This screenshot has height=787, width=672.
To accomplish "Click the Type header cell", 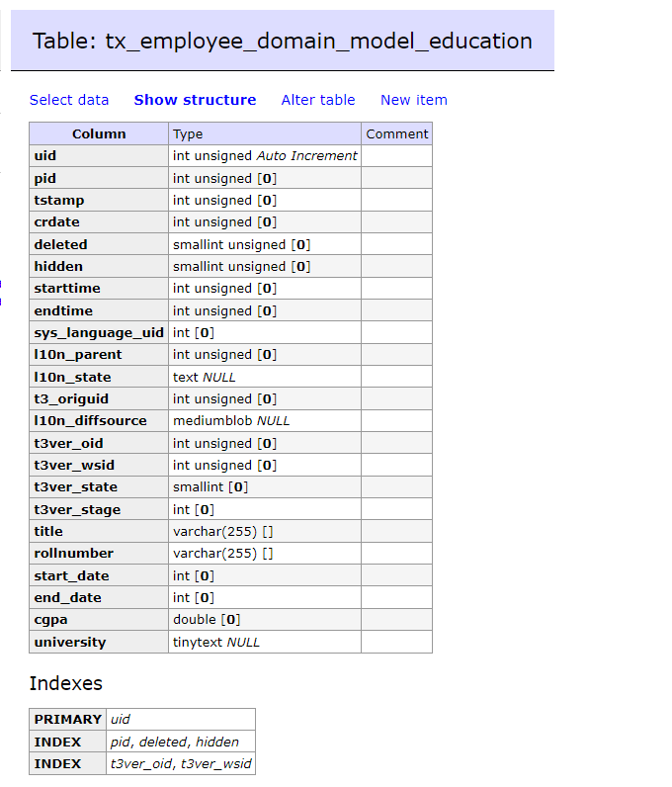I will (188, 133).
